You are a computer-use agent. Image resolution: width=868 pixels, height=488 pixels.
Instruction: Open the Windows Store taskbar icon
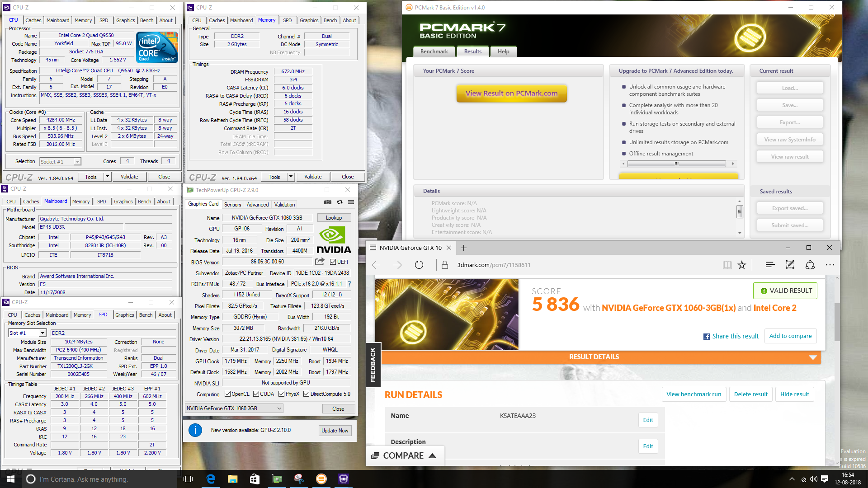click(x=255, y=479)
